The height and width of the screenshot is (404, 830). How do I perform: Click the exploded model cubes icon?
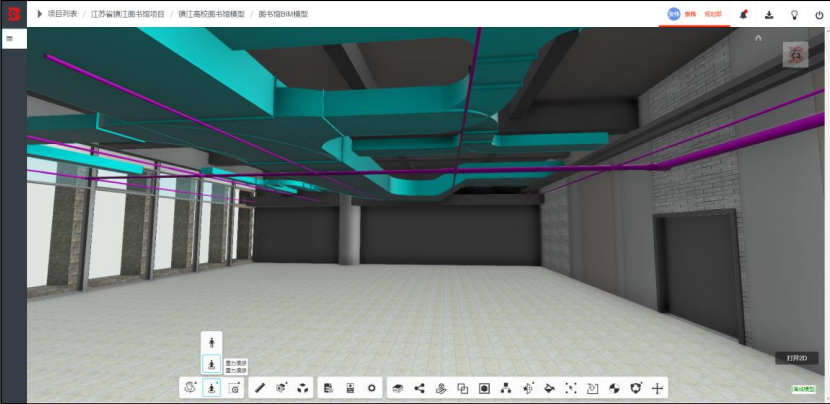click(x=302, y=388)
